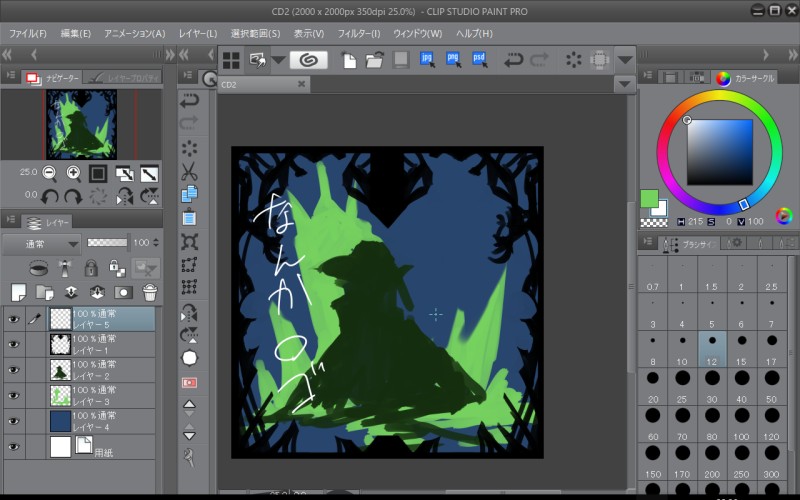Toggle visibility of レイヤー 3
The width and height of the screenshot is (800, 500).
point(14,395)
